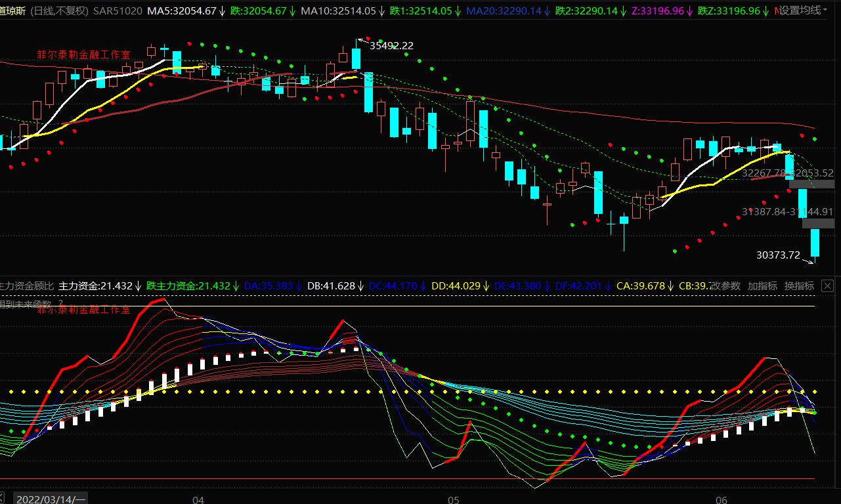Viewport: 841px width, 504px height.
Task: Close the indicator sub-panel with X icon
Action: (x=827, y=286)
